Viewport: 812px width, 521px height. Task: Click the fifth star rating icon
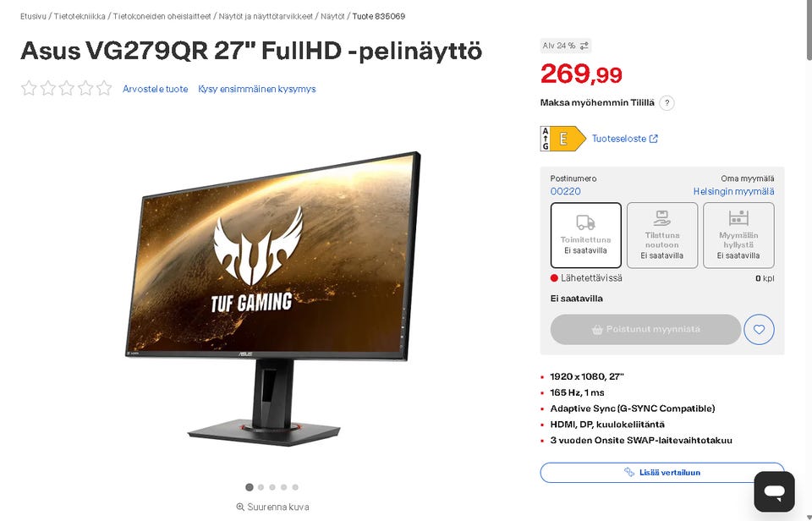tap(104, 88)
